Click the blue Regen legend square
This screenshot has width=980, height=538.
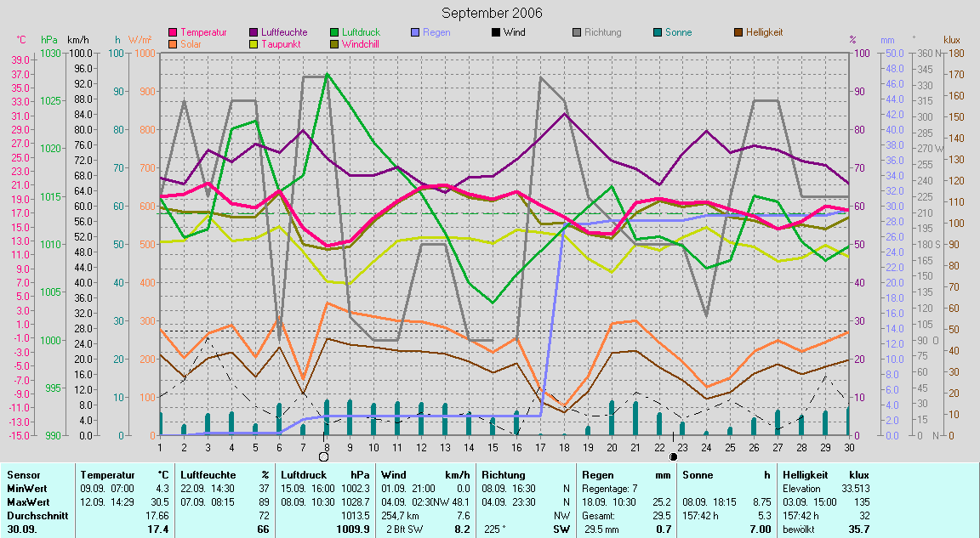coord(415,32)
